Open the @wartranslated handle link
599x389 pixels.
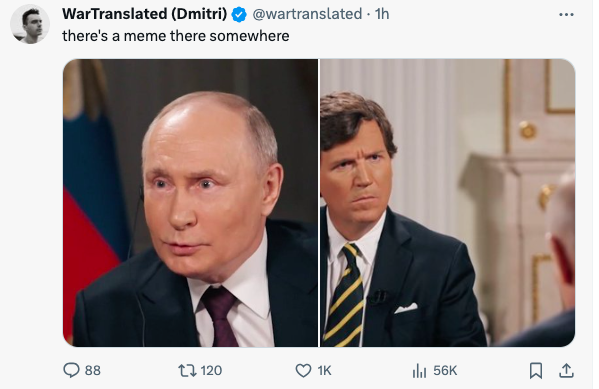click(307, 14)
